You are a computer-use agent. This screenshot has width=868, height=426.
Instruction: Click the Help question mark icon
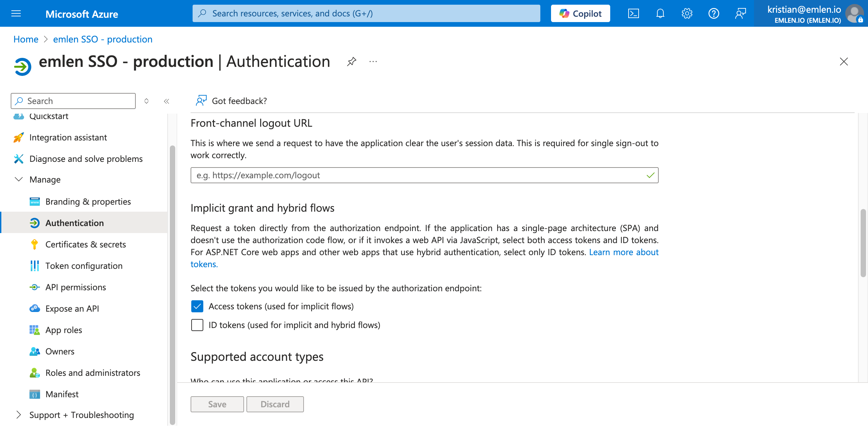(x=713, y=13)
